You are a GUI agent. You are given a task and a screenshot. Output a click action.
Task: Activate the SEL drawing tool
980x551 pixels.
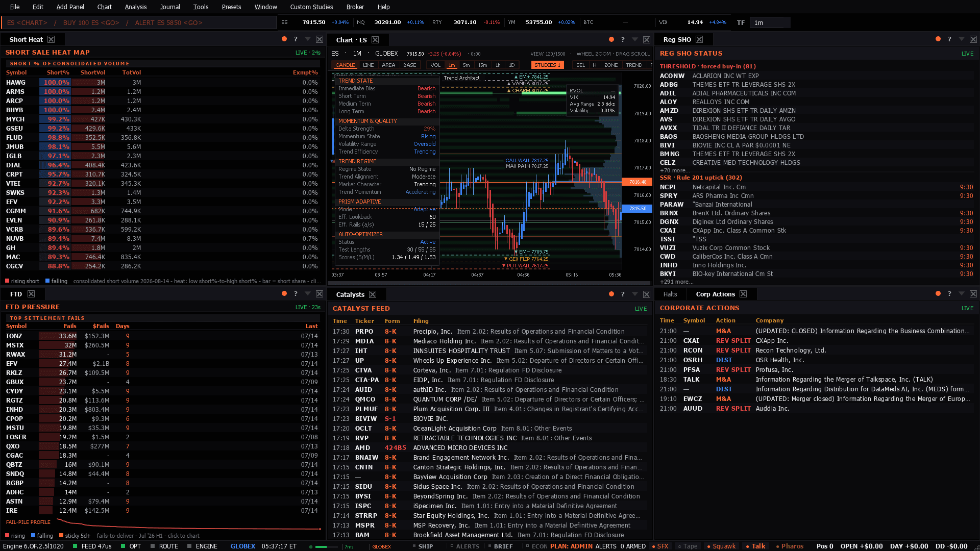tap(581, 65)
